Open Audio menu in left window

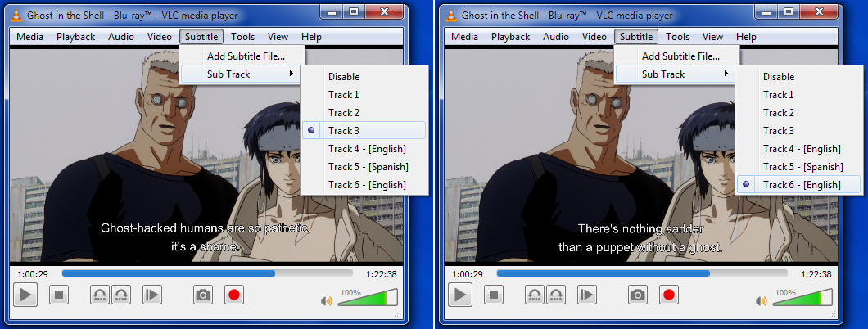pos(121,37)
